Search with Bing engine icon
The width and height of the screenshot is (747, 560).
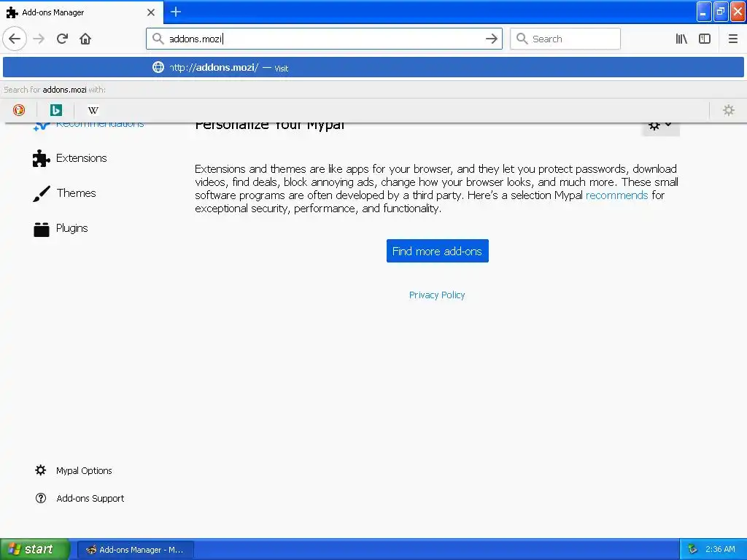tap(55, 110)
